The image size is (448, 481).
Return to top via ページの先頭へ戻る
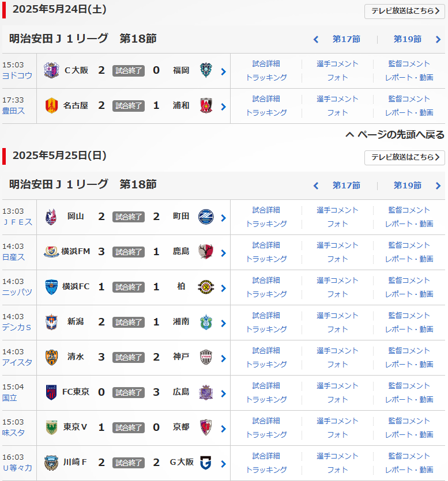pyautogui.click(x=395, y=135)
